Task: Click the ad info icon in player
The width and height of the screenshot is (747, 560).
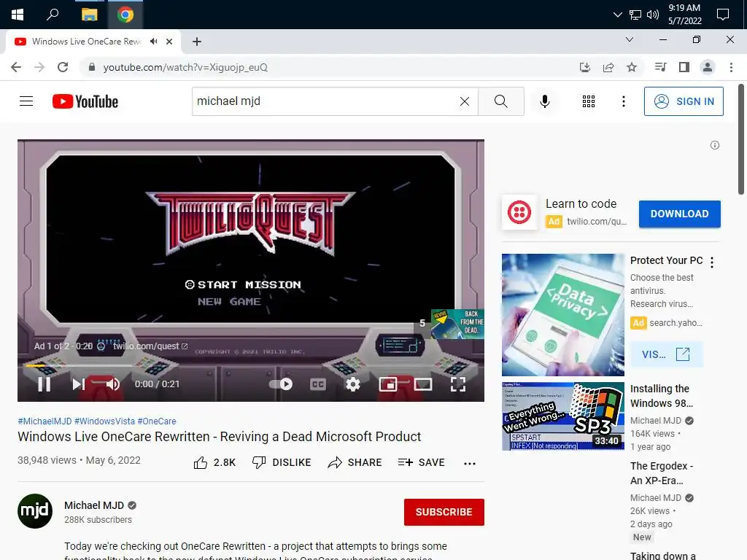Action: [101, 346]
